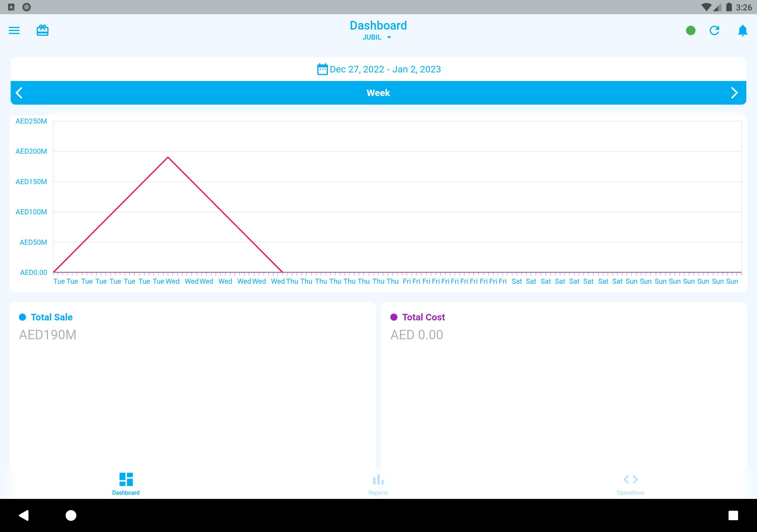This screenshot has height=532, width=757.
Task: Click the Wi-Fi status icon
Action: pyautogui.click(x=706, y=7)
